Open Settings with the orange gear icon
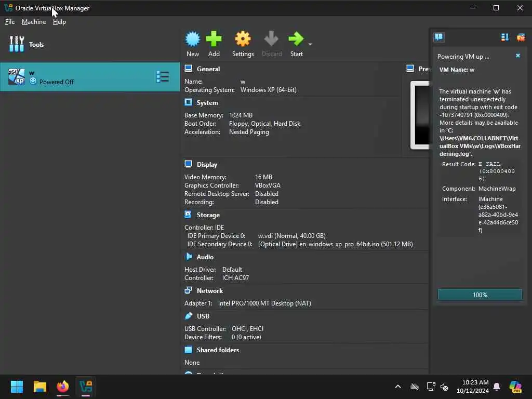 (243, 39)
